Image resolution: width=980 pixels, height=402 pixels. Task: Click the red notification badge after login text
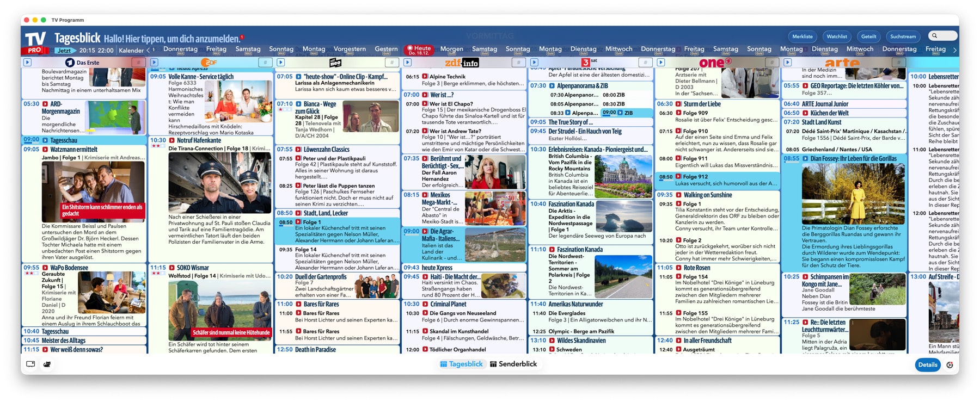pos(242,38)
